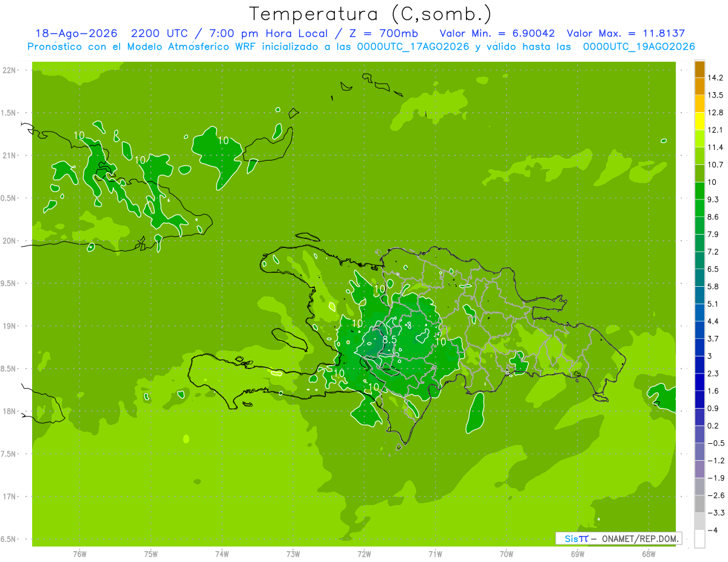Click the colorbar value '-2.6'

(716, 495)
